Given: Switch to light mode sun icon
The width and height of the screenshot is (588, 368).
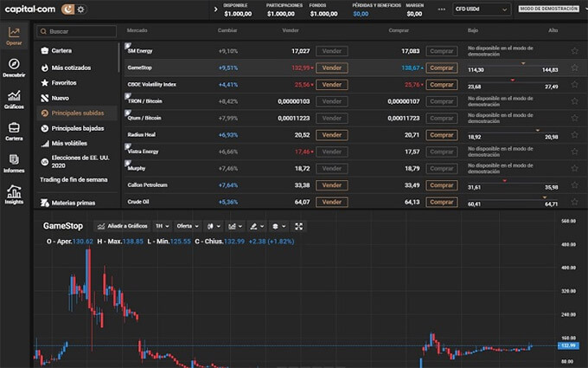Looking at the screenshot, I should (x=80, y=9).
